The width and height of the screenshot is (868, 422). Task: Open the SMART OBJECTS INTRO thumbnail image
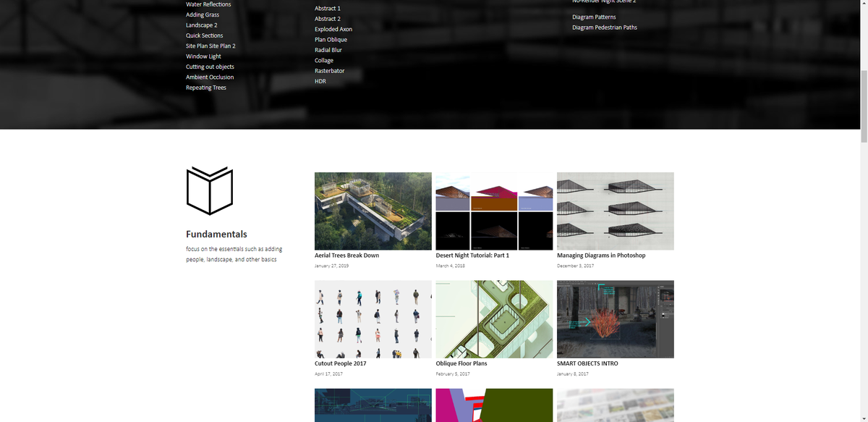pyautogui.click(x=616, y=319)
